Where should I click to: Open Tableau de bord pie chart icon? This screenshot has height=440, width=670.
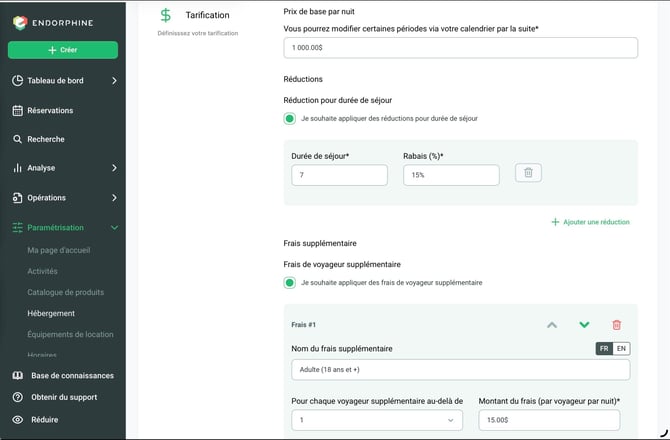point(18,80)
